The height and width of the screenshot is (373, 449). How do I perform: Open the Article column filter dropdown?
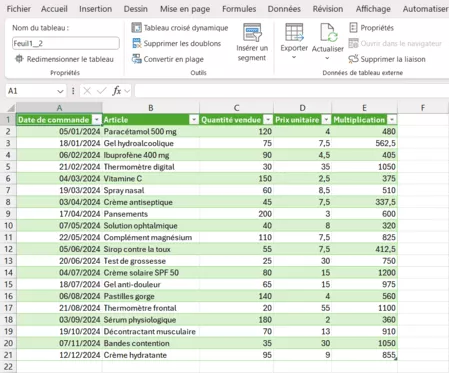click(x=194, y=120)
